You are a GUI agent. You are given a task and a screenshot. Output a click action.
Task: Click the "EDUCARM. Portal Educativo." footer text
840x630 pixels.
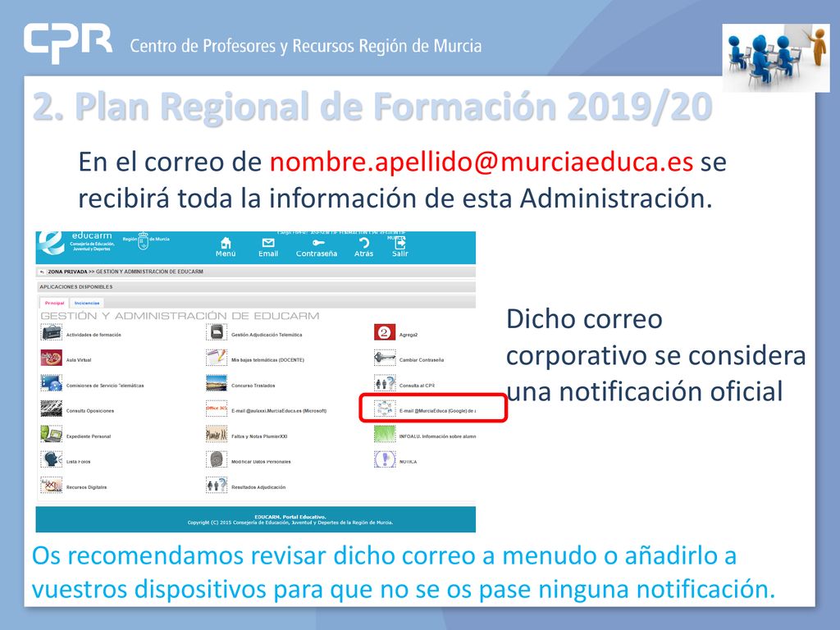[290, 517]
